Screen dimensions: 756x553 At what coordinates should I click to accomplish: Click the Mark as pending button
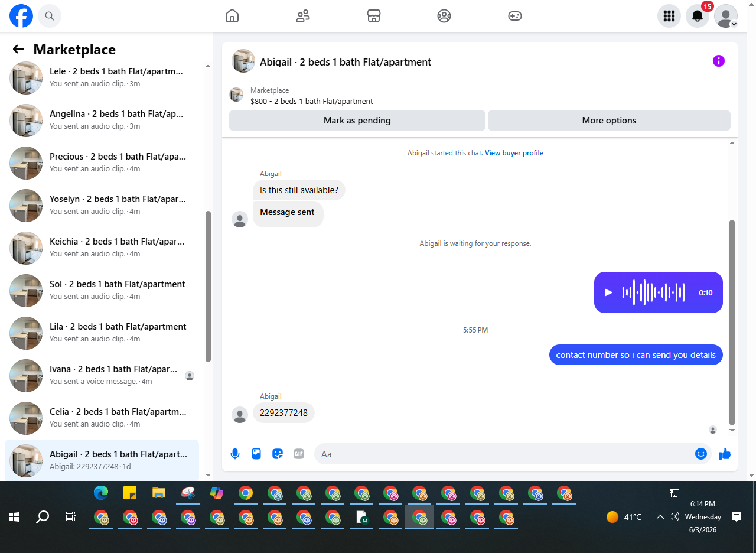point(357,121)
